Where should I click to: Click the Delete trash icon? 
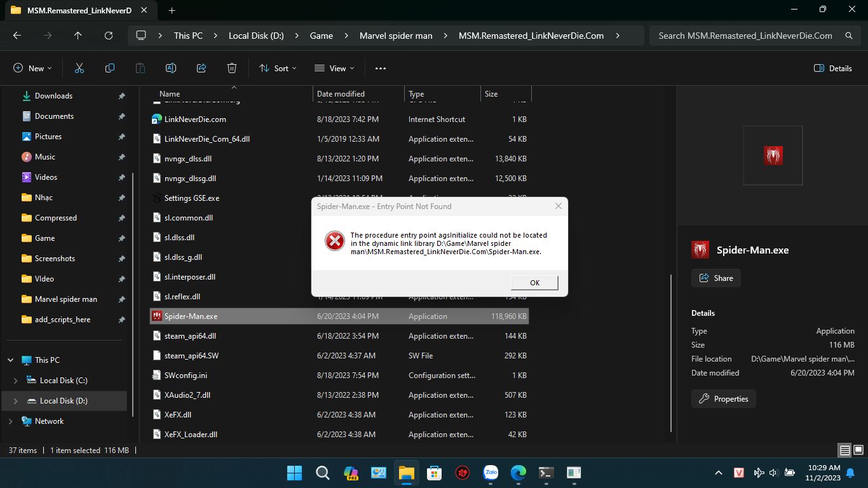232,68
